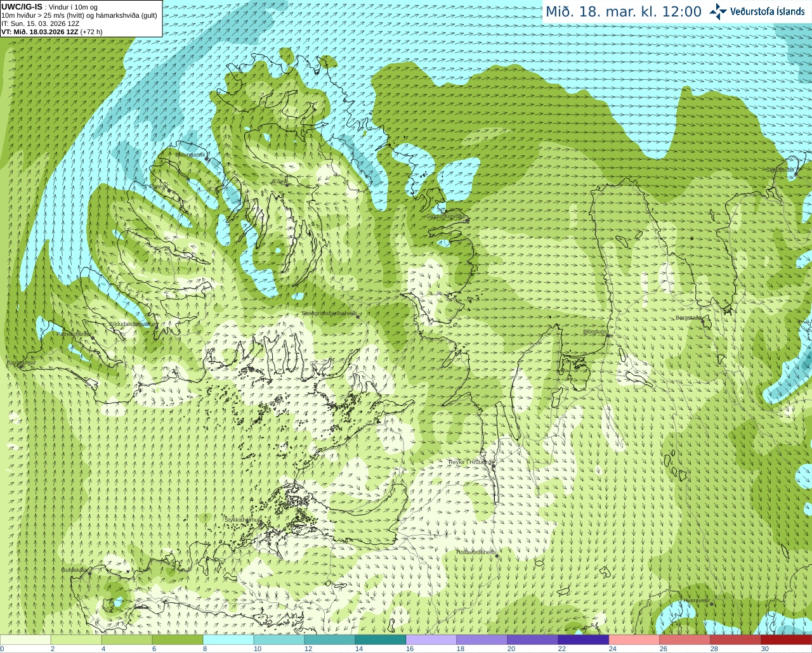Viewport: 812px width, 653px height.
Task: Click the legend scale value 16
Action: [410, 649]
